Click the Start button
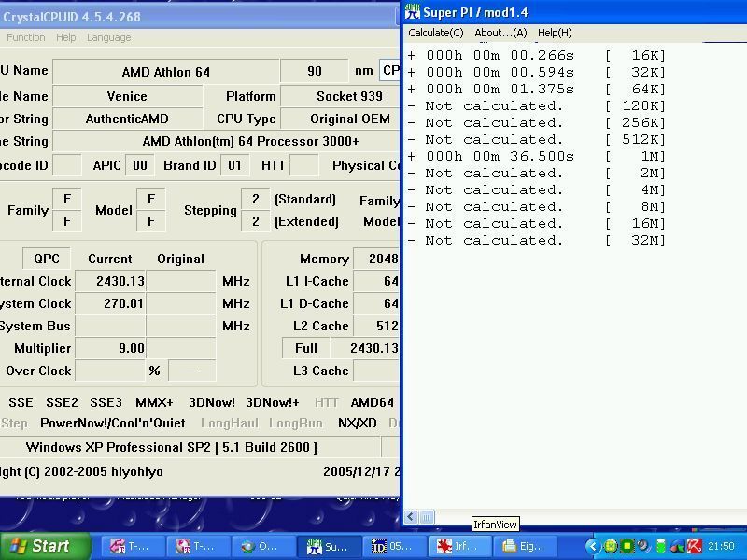The height and width of the screenshot is (560, 747). tap(45, 546)
